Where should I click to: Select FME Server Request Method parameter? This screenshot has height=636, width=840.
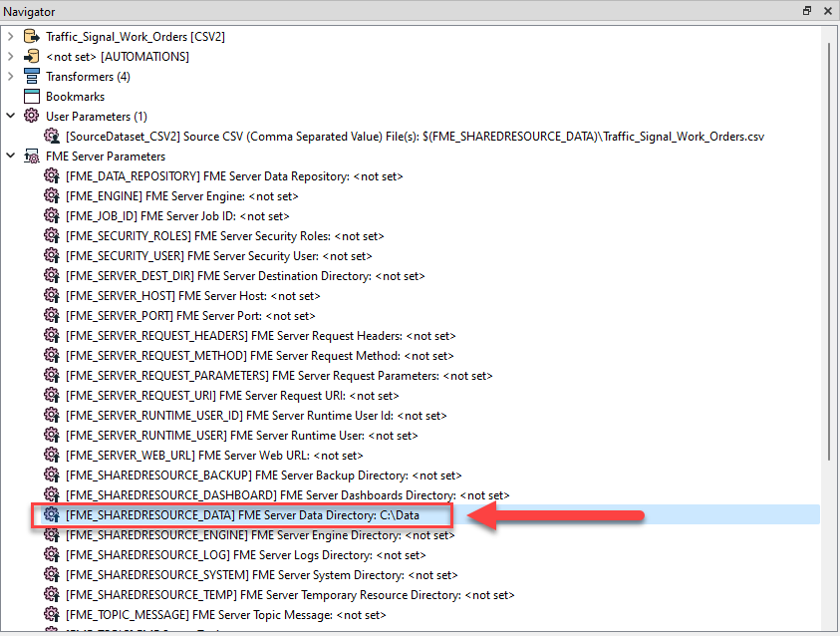pyautogui.click(x=259, y=355)
